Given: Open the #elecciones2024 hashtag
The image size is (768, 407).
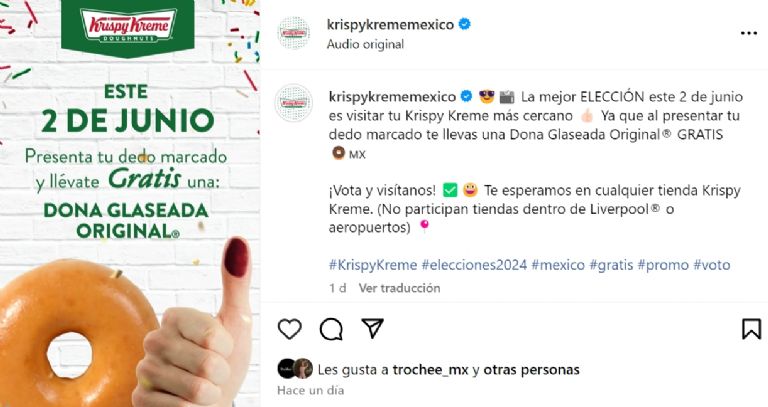Looking at the screenshot, I should [x=474, y=265].
